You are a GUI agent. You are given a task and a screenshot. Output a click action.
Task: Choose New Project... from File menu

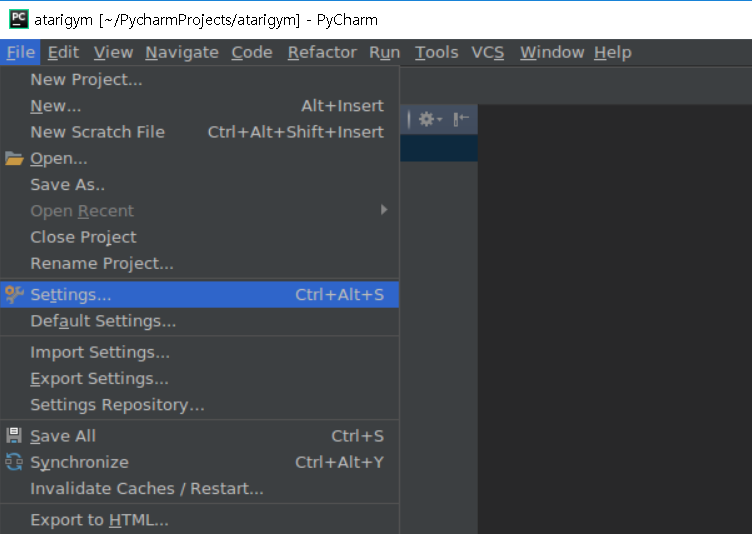(x=200, y=80)
